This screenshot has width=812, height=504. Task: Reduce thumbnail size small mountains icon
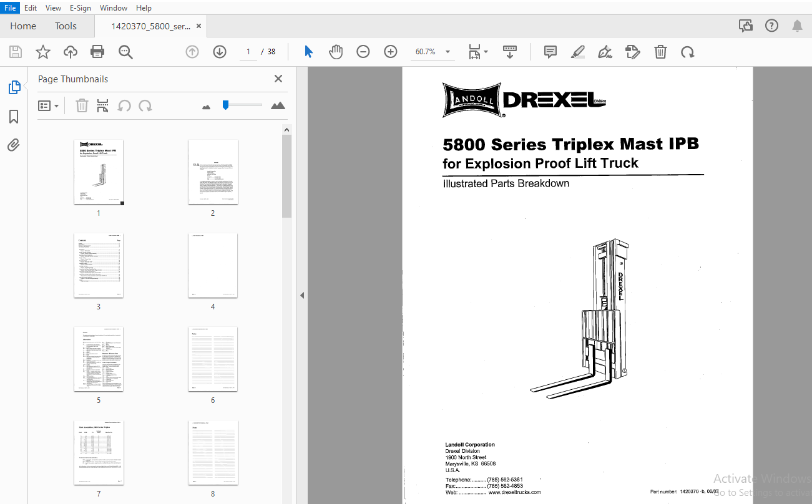(x=207, y=107)
